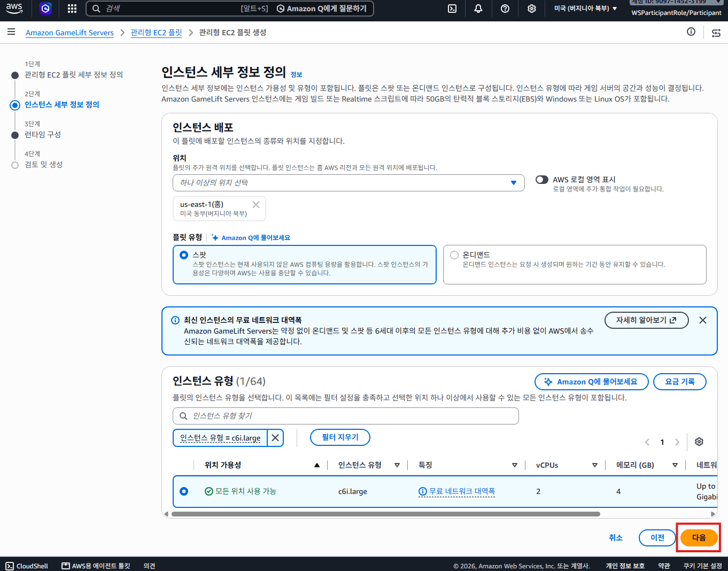This screenshot has width=728, height=571.
Task: Open the panel preferences icon at top right
Action: pyautogui.click(x=716, y=33)
